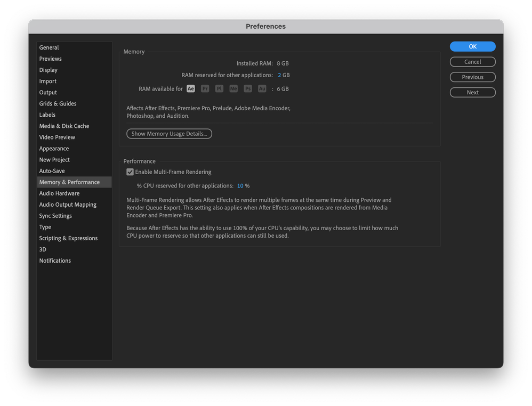Open Show Memory Usage Details
The height and width of the screenshot is (406, 532).
[x=170, y=134]
